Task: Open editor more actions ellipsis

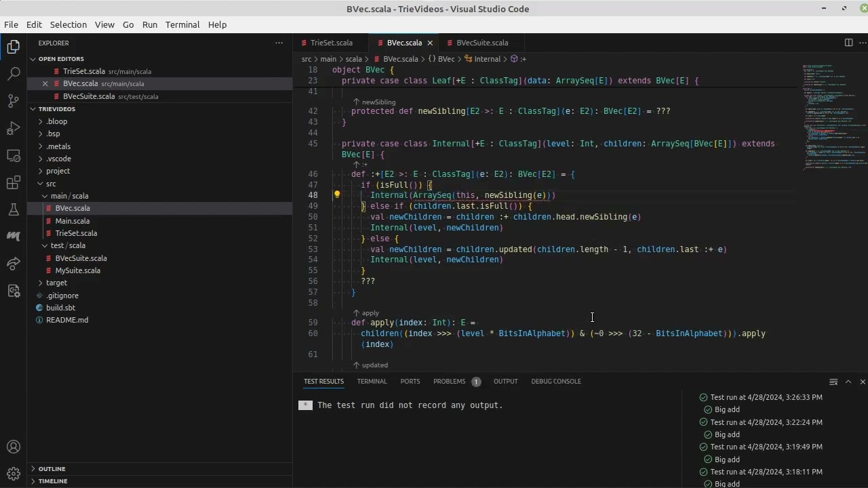Action: pyautogui.click(x=862, y=43)
